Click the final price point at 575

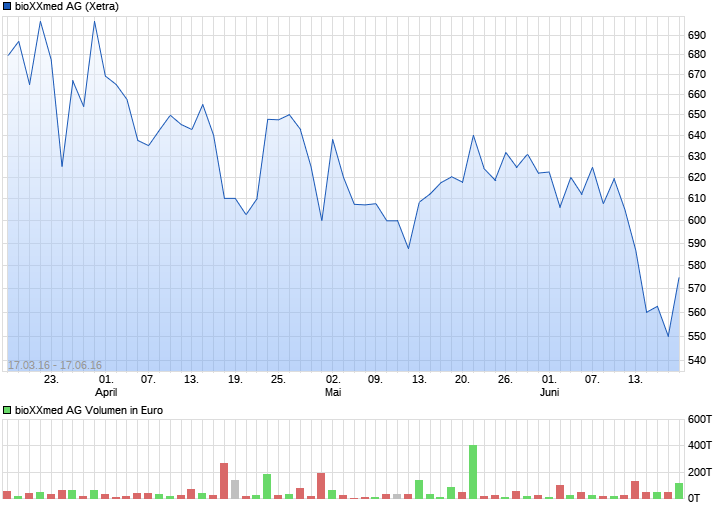679,278
